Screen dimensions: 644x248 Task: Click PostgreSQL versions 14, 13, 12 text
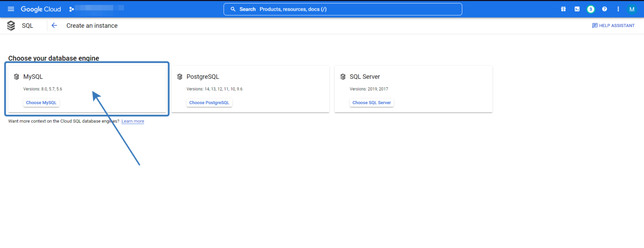215,89
